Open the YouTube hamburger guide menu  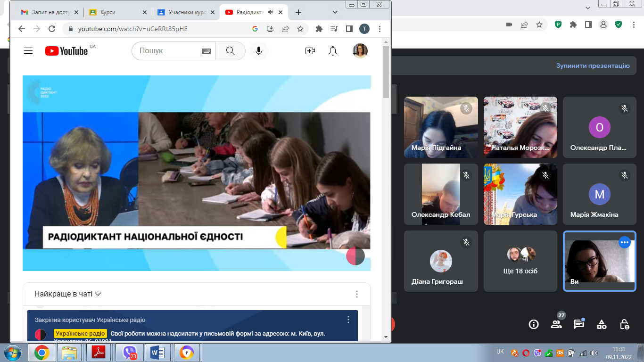[28, 51]
